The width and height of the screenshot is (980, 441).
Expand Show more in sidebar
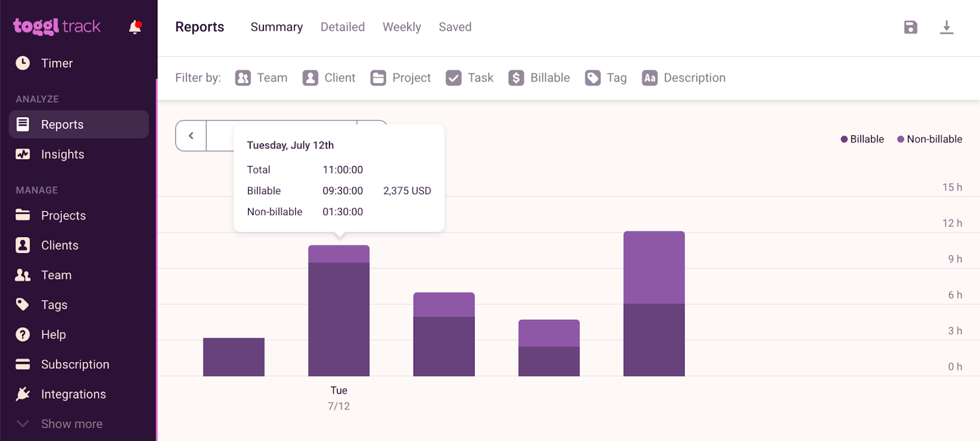[x=71, y=424]
